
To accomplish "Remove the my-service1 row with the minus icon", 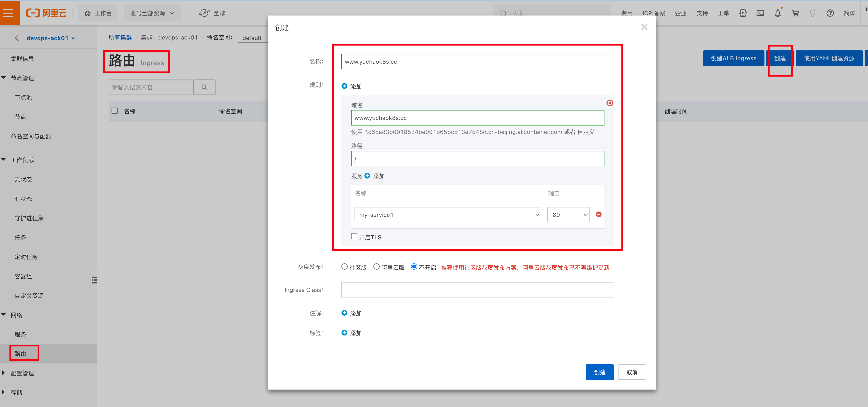I will pos(598,214).
